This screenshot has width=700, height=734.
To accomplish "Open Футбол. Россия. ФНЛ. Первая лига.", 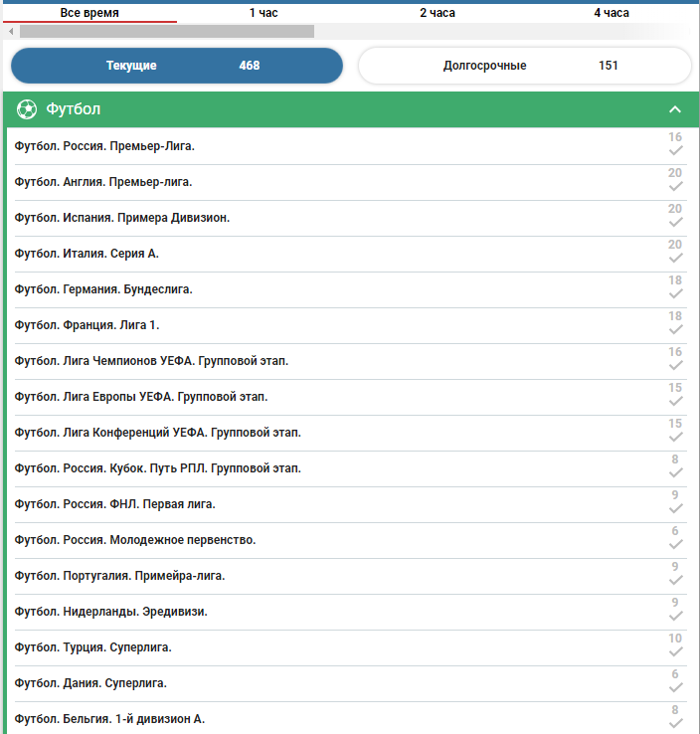I will (x=115, y=504).
